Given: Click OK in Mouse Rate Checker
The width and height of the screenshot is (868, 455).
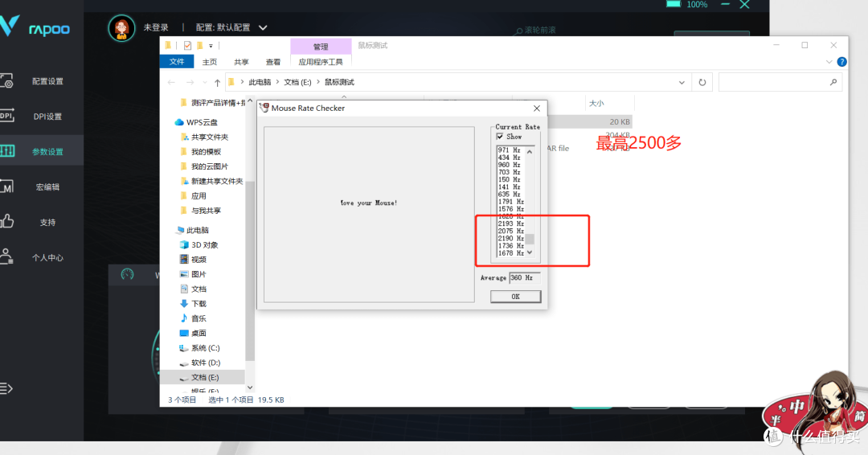Looking at the screenshot, I should 515,297.
